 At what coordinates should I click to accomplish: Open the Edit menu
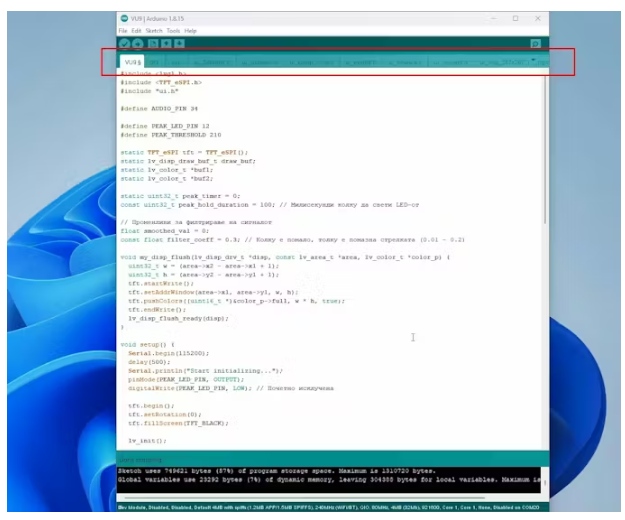(137, 31)
